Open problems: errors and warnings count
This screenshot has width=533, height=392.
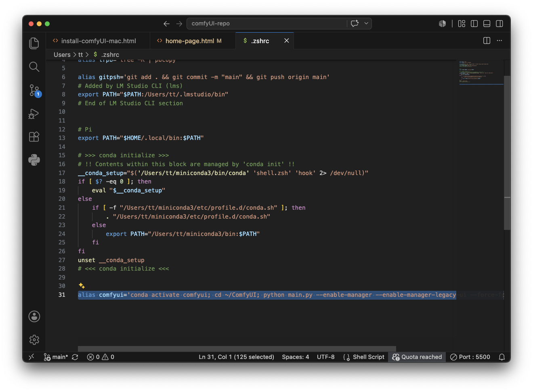tap(101, 357)
